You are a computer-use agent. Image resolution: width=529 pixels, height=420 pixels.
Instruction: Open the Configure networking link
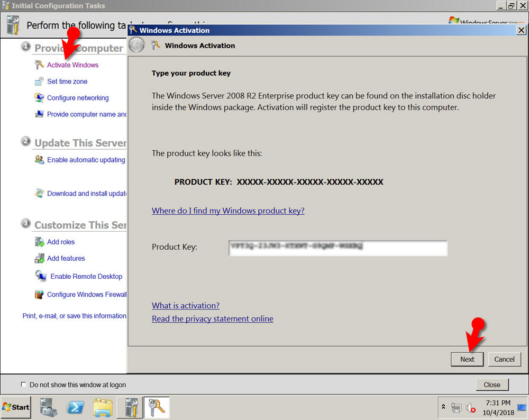[78, 98]
